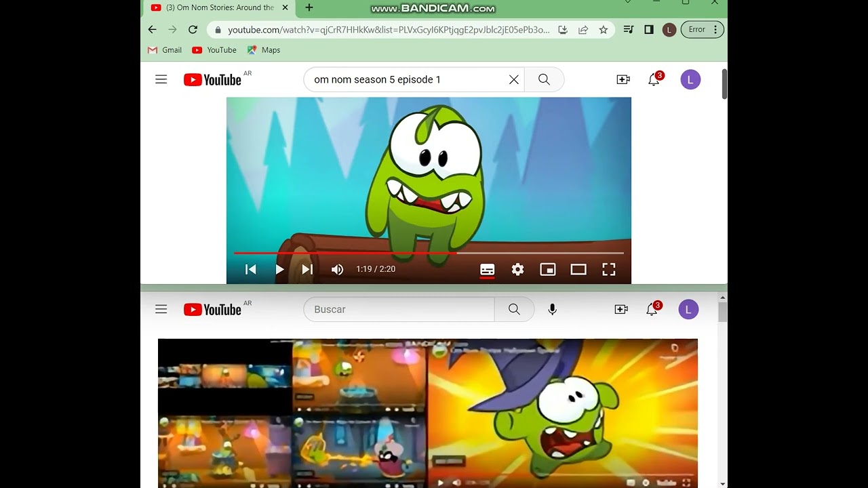Viewport: 868px width, 488px height.
Task: Click the YouTube URL in address bar
Action: [x=389, y=30]
